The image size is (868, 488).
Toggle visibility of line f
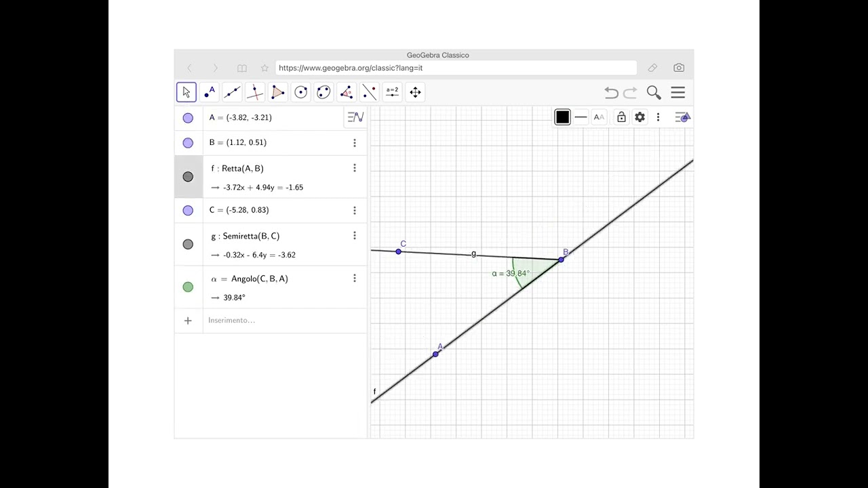(188, 177)
